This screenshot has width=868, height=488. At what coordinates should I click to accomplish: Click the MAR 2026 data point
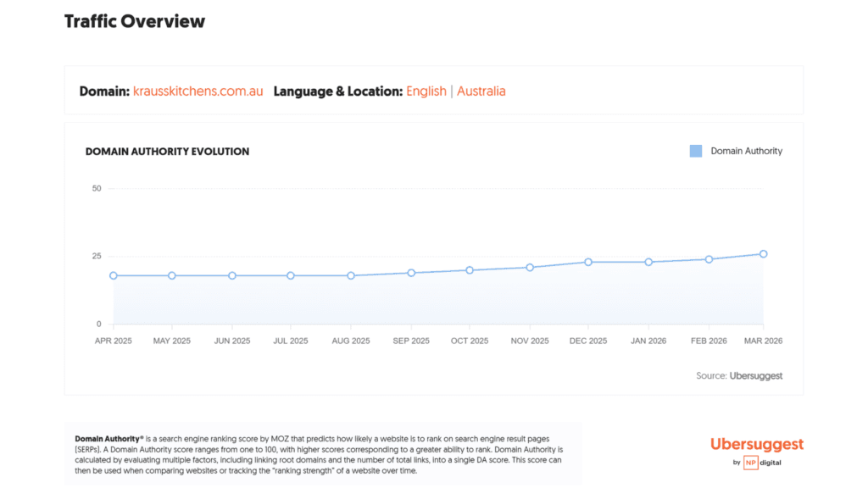[x=764, y=254]
